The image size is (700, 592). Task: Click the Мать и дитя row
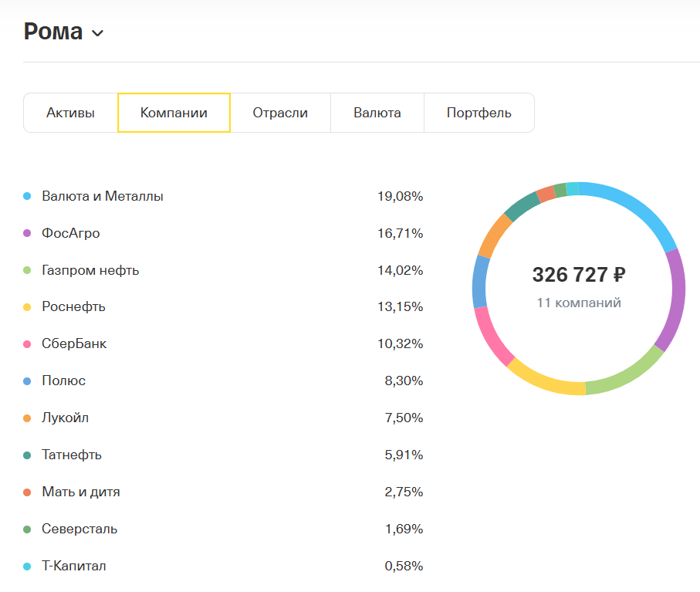point(223,492)
